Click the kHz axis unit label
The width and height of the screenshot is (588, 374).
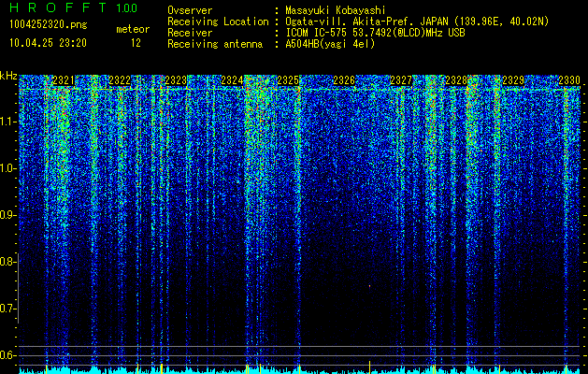click(8, 76)
